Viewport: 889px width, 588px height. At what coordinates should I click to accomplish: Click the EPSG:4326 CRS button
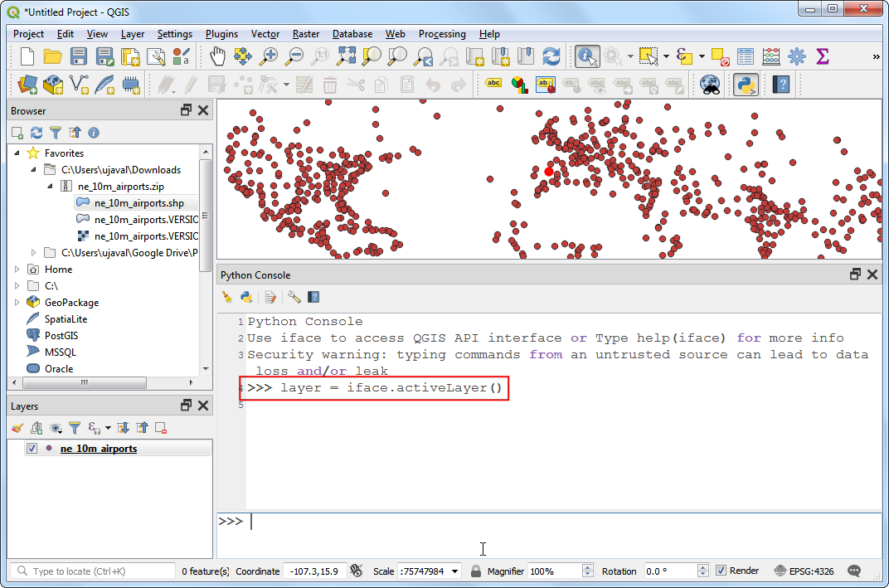pyautogui.click(x=804, y=571)
